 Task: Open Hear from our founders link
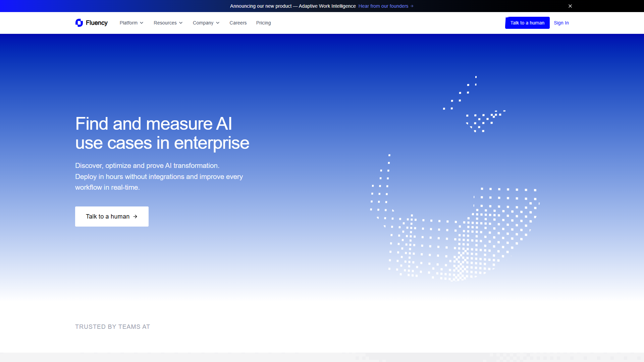tap(383, 6)
